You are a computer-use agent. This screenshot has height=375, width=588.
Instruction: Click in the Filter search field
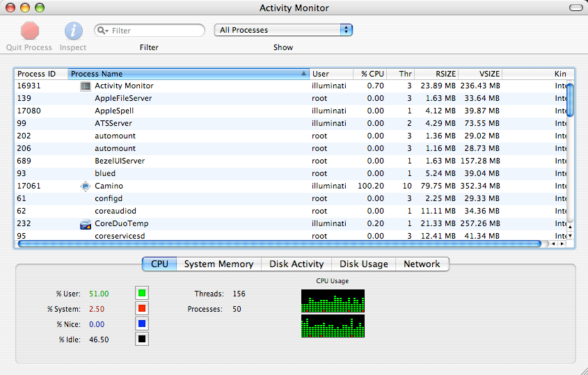coord(150,31)
